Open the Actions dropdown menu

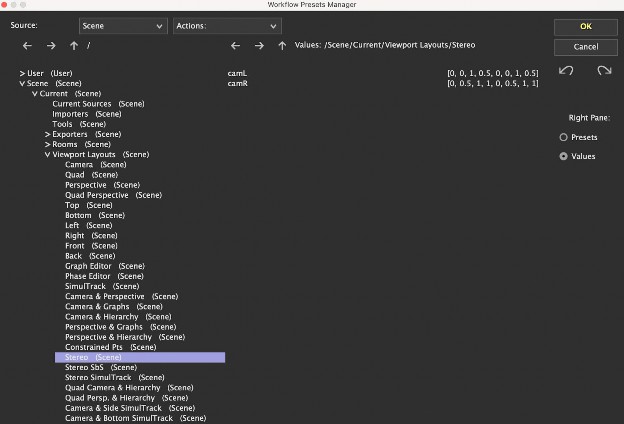pyautogui.click(x=225, y=26)
